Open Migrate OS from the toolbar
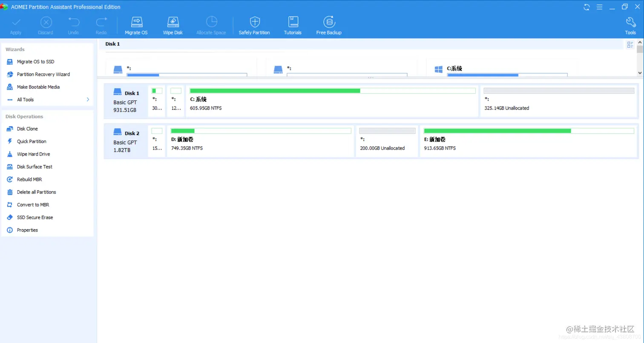Image resolution: width=644 pixels, height=343 pixels. point(136,26)
